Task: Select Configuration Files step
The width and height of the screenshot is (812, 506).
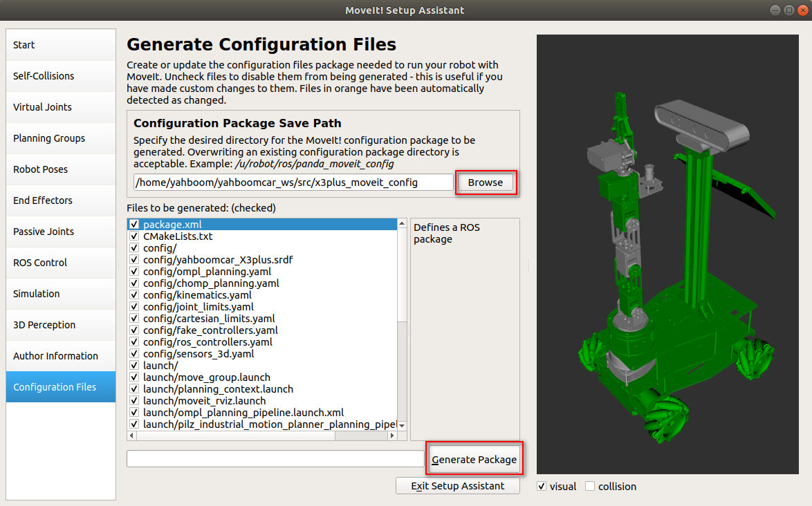Action: pos(61,386)
